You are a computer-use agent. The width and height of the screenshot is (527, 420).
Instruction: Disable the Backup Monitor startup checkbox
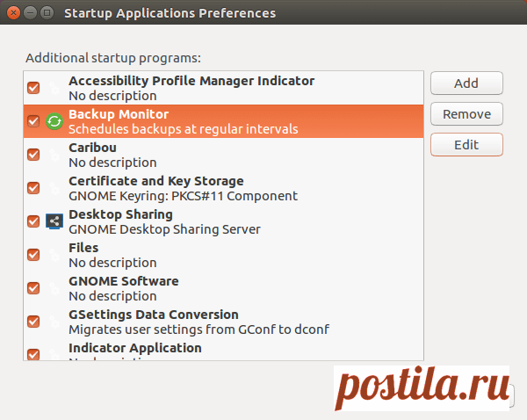tap(33, 121)
